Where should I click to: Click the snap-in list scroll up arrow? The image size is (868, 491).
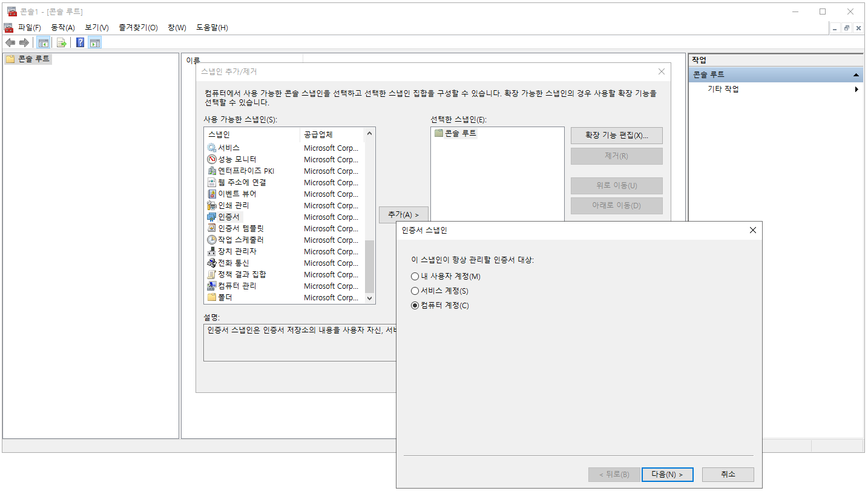pyautogui.click(x=370, y=134)
